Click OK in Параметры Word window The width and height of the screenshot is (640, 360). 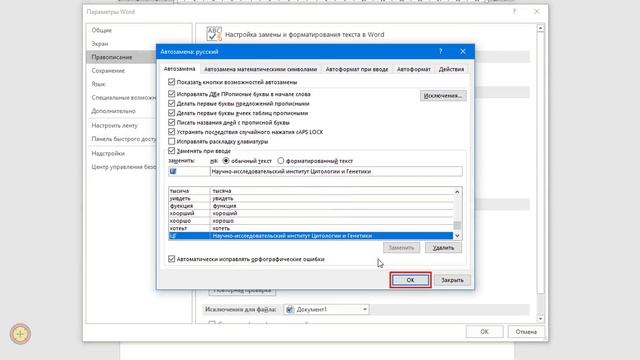pos(484,332)
